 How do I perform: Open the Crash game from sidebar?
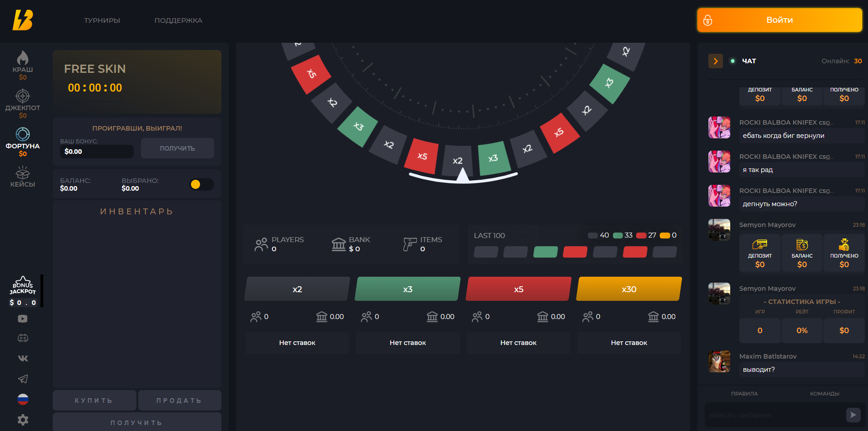(x=23, y=65)
